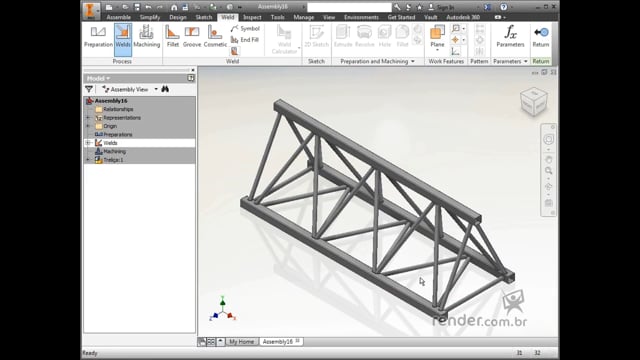Image resolution: width=640 pixels, height=360 pixels.
Task: Open the Plane dropdown arrow
Action: click(x=437, y=50)
